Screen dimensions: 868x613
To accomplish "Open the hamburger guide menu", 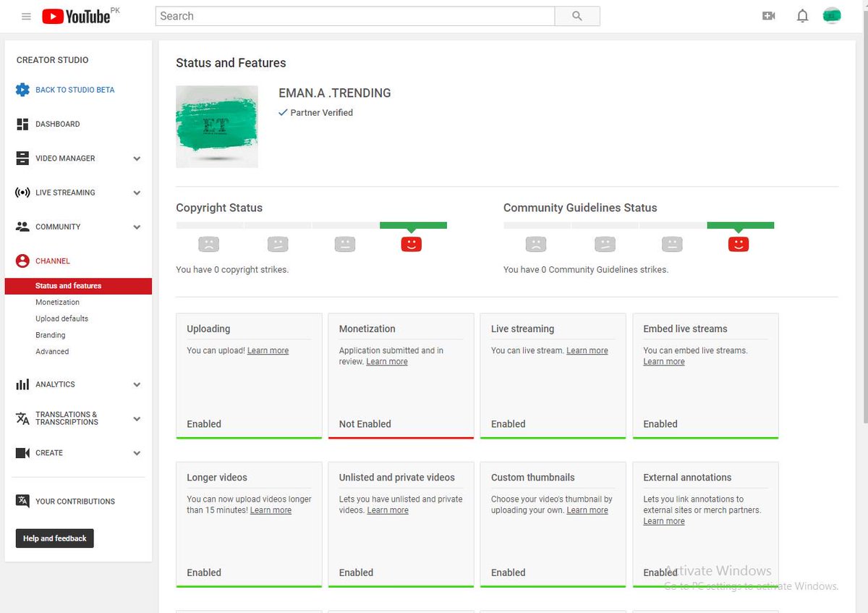I will (x=26, y=16).
